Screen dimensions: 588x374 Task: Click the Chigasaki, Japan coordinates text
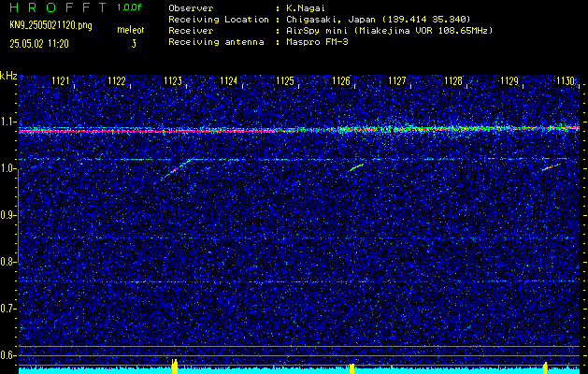coord(379,19)
